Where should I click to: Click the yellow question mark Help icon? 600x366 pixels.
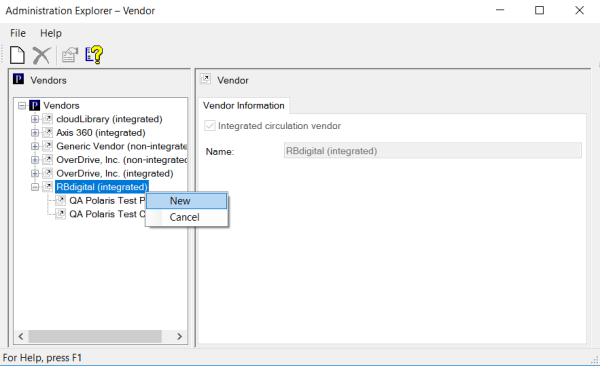coord(94,55)
